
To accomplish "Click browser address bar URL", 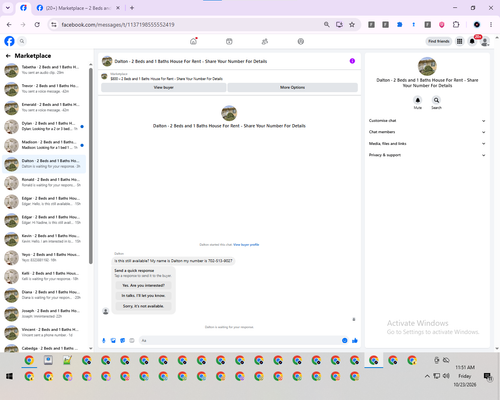I will click(x=118, y=25).
